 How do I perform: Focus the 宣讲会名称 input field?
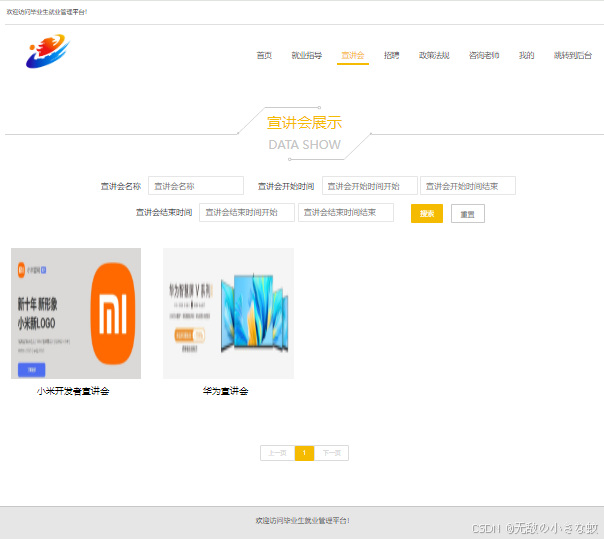pos(196,186)
